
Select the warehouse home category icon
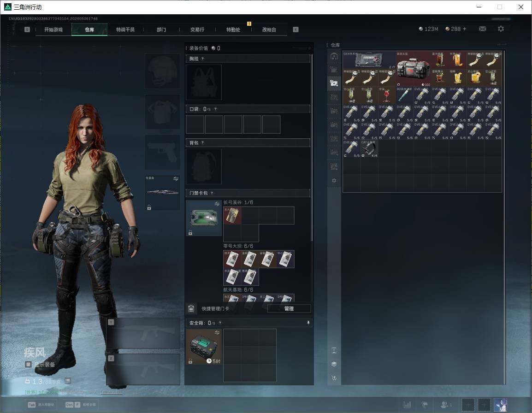click(x=334, y=56)
